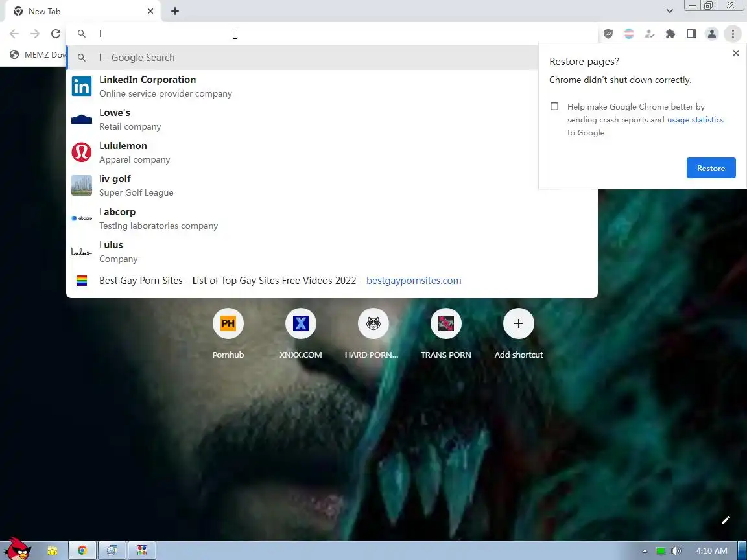Open the bestgaypornsites.com history suggestion
Screen dimensions: 747x560
tap(331, 281)
